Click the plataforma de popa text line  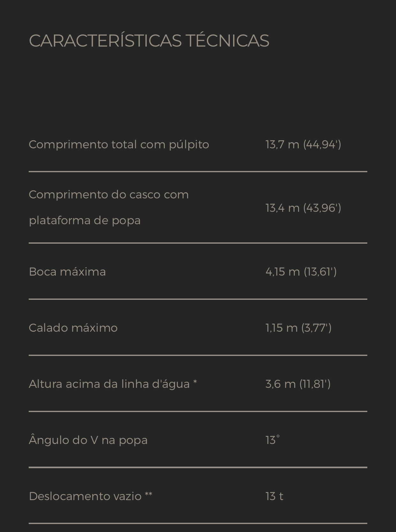[x=84, y=220]
